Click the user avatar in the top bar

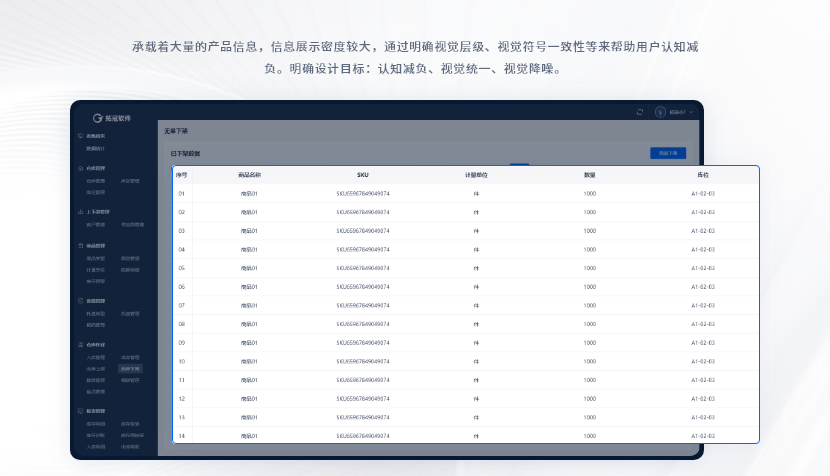click(660, 112)
